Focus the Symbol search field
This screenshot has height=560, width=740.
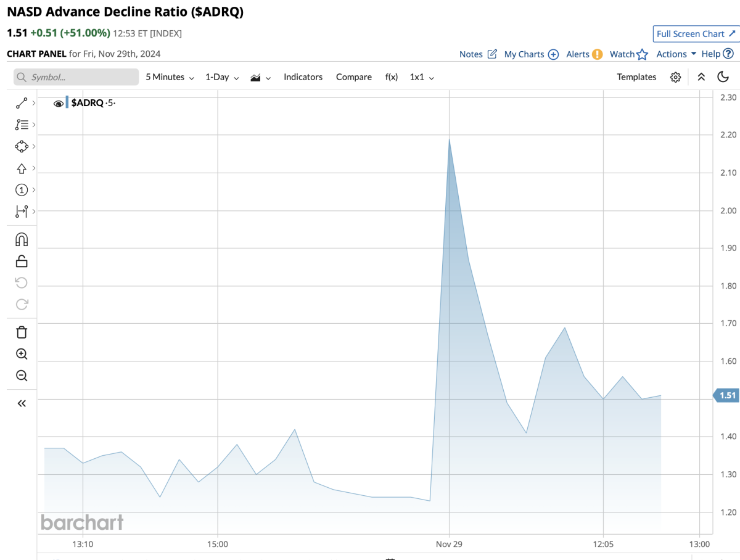point(76,77)
